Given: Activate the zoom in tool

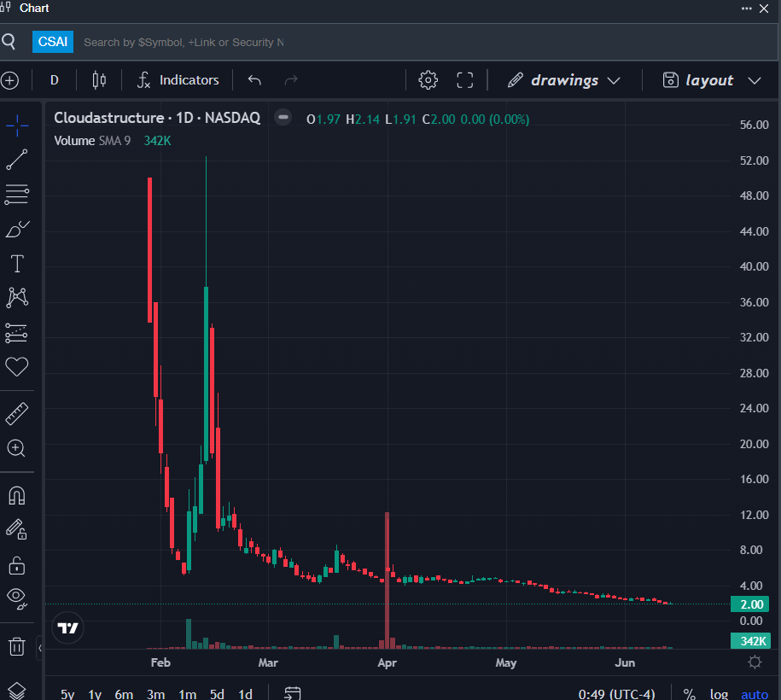Looking at the screenshot, I should pyautogui.click(x=16, y=448).
